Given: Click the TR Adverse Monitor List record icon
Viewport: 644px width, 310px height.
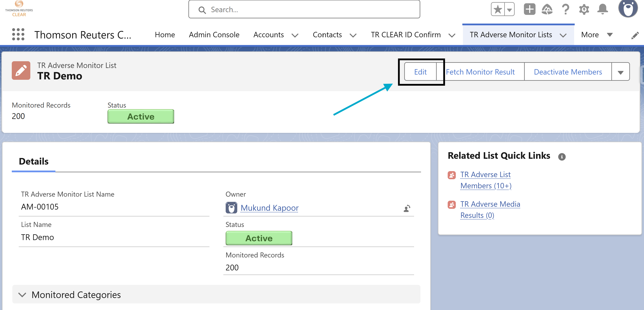Looking at the screenshot, I should (x=21, y=70).
